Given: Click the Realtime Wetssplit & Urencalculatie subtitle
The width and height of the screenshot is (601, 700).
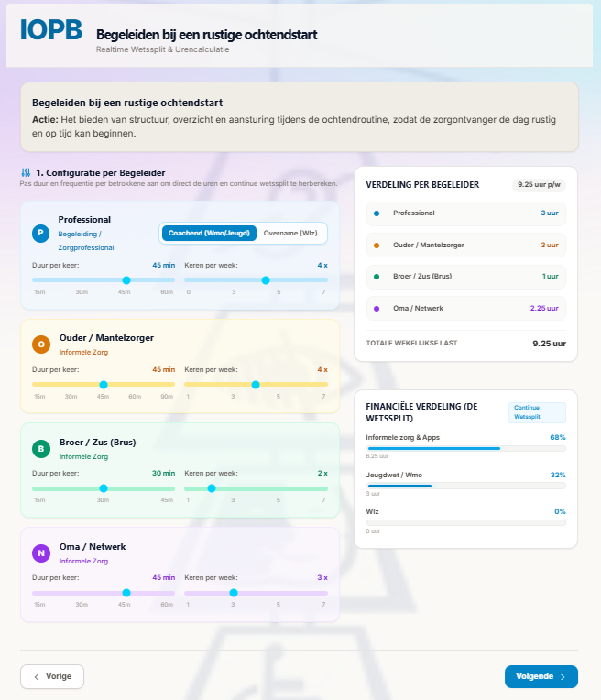Looking at the screenshot, I should pos(162,49).
